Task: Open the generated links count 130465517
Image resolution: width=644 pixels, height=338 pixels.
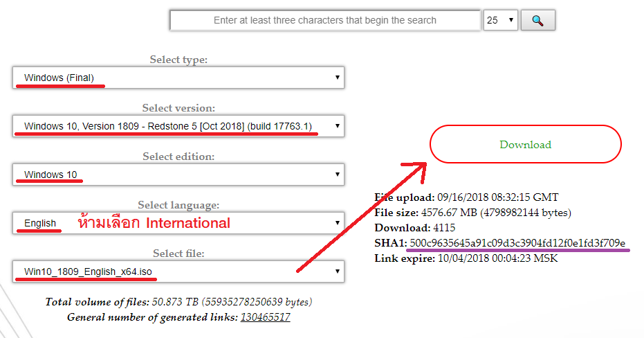Action: [x=266, y=317]
